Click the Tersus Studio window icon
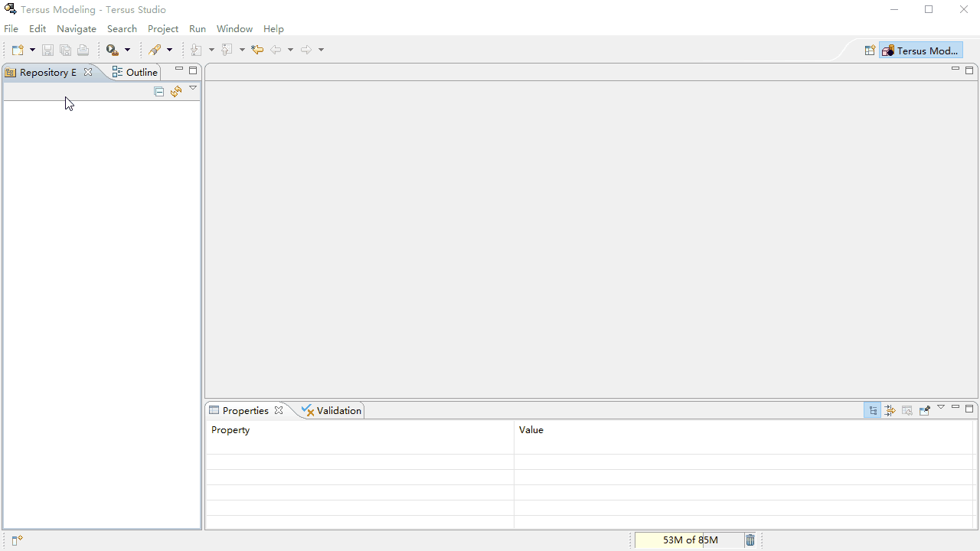This screenshot has height=551, width=980. click(x=11, y=9)
